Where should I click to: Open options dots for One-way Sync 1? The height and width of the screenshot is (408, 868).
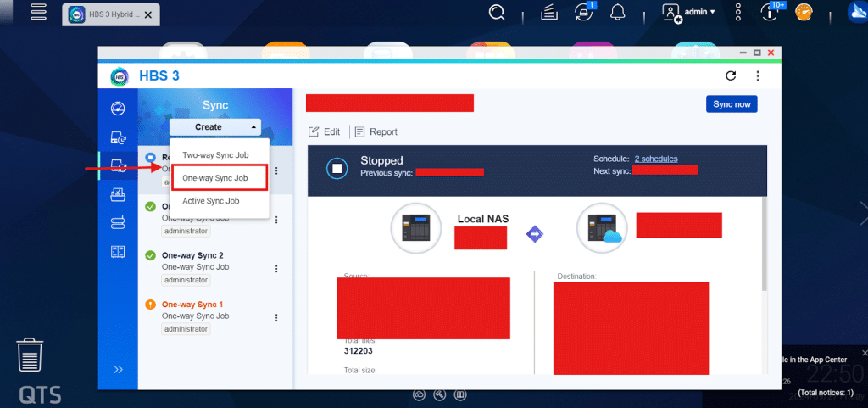tap(276, 318)
